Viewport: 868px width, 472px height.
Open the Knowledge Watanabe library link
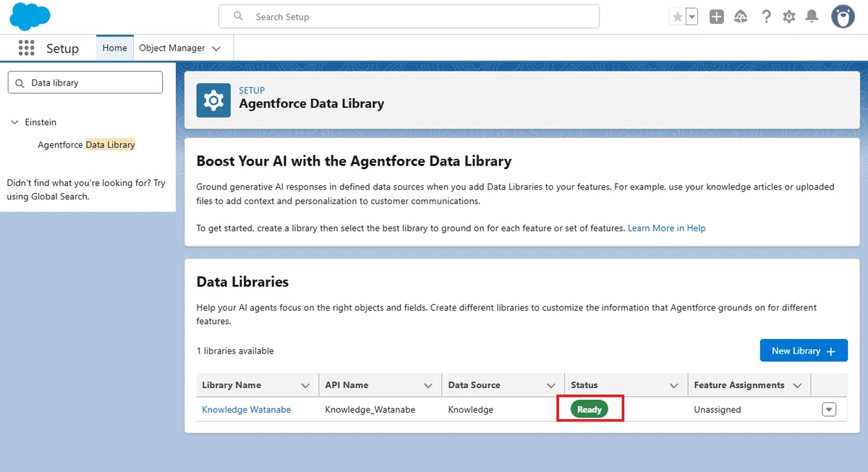tap(247, 409)
